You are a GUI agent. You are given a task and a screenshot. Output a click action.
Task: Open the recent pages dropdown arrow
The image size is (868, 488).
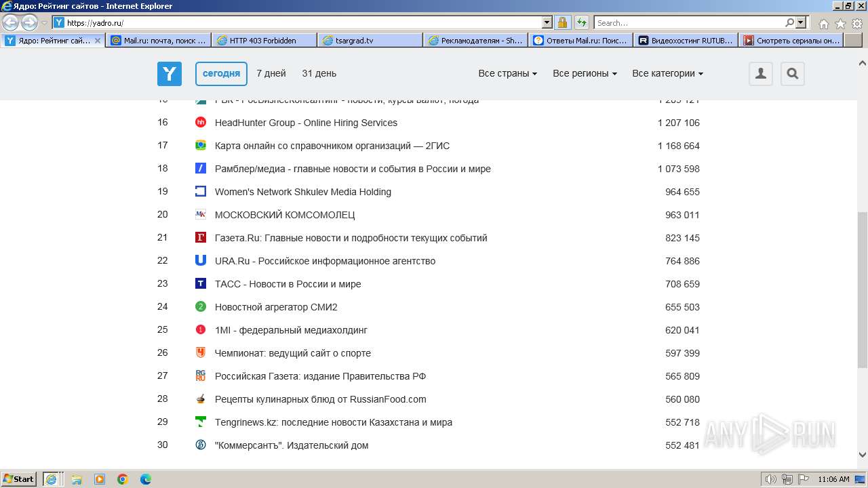(45, 22)
